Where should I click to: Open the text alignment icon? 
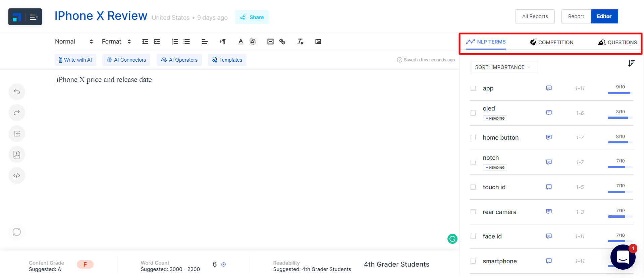[x=205, y=42]
